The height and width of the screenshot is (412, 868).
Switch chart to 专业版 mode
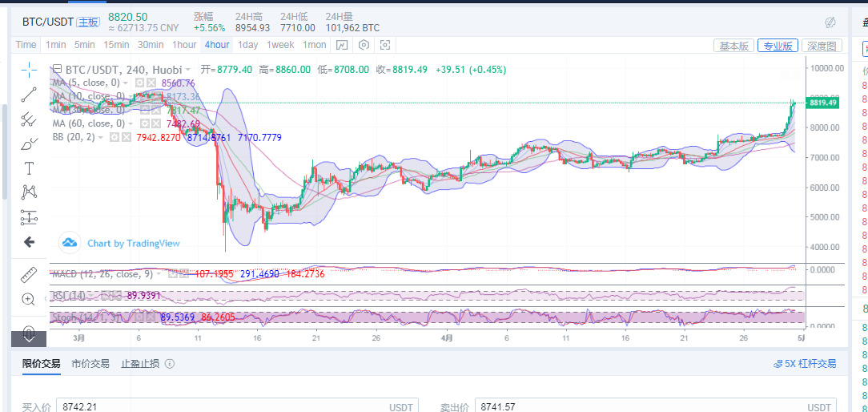click(x=778, y=46)
